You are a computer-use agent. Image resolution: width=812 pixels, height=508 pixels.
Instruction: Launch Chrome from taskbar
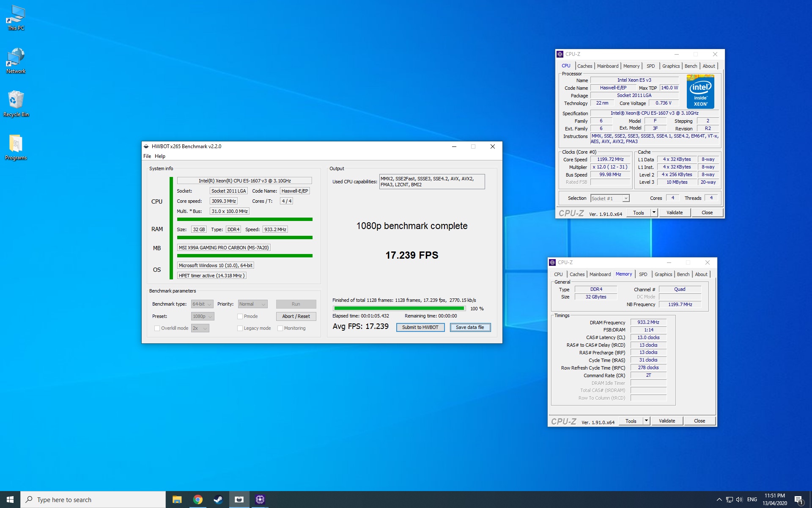[x=198, y=500]
